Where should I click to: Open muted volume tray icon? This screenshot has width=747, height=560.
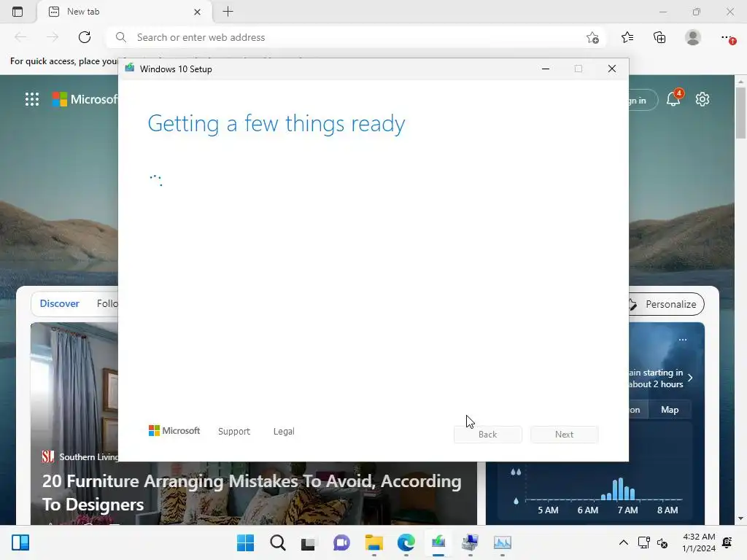point(662,542)
